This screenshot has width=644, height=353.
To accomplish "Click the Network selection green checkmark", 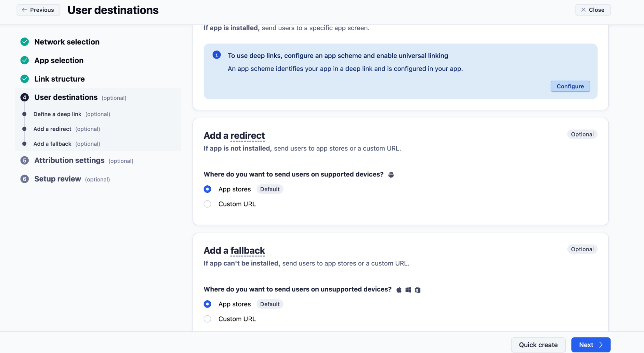I will (x=24, y=42).
